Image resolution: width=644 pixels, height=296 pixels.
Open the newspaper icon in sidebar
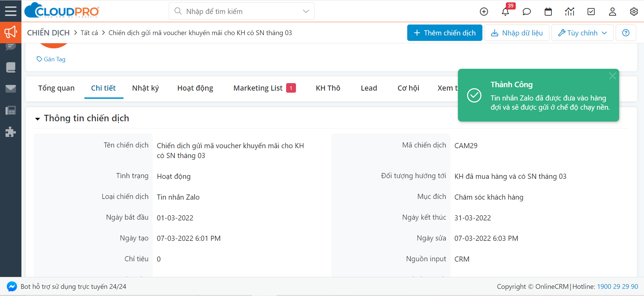(11, 110)
